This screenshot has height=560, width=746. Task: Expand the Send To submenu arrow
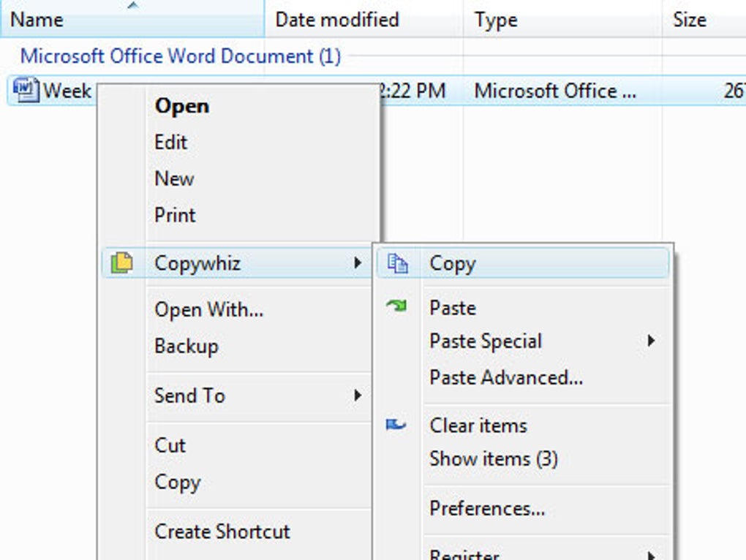tap(358, 395)
